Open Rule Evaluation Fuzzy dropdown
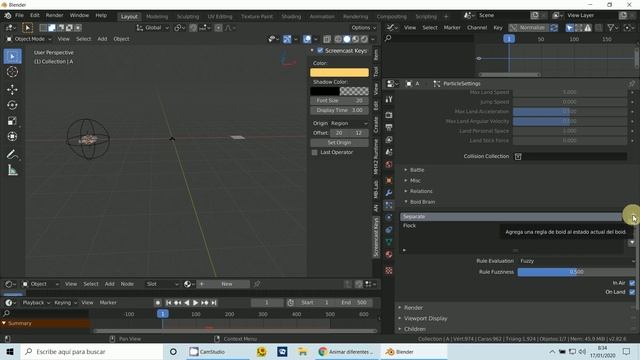The image size is (640, 360). pyautogui.click(x=576, y=261)
